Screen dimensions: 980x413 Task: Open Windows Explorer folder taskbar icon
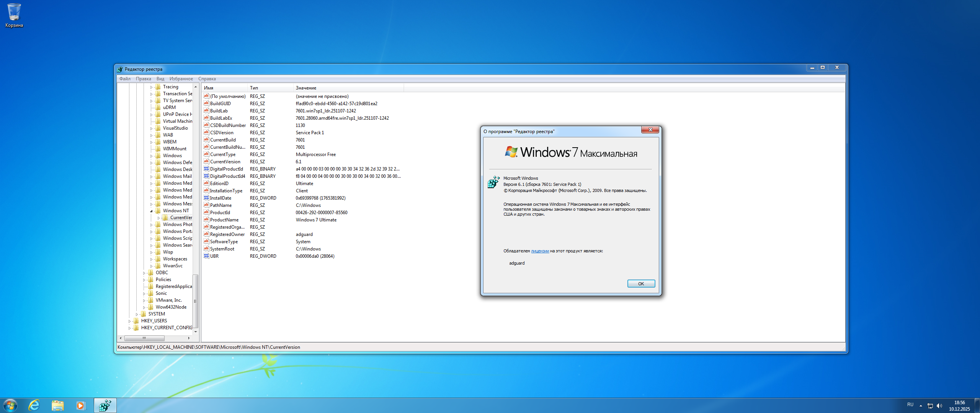[x=57, y=405]
